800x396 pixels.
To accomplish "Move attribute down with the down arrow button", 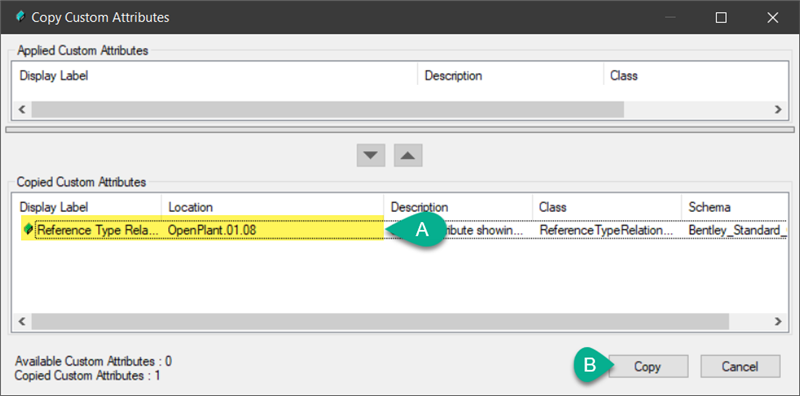I will (x=371, y=155).
